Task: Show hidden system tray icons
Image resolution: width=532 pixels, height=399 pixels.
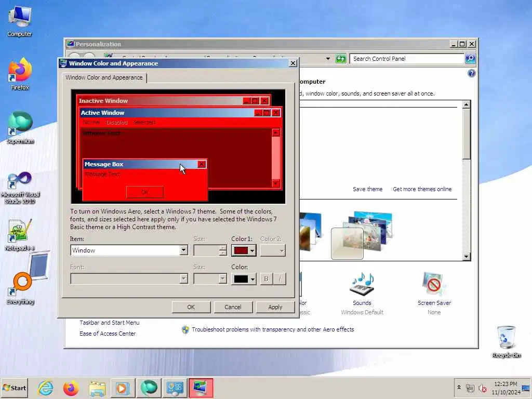Action: pos(459,387)
